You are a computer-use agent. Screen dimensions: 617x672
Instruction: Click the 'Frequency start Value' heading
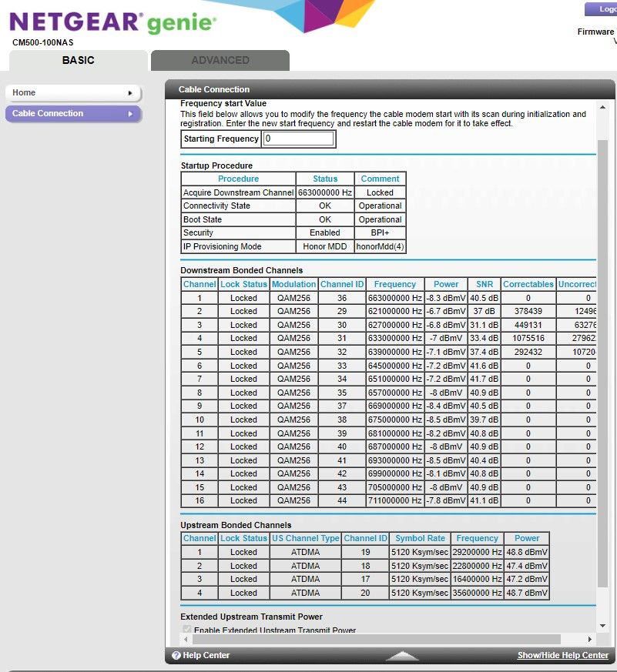click(223, 103)
